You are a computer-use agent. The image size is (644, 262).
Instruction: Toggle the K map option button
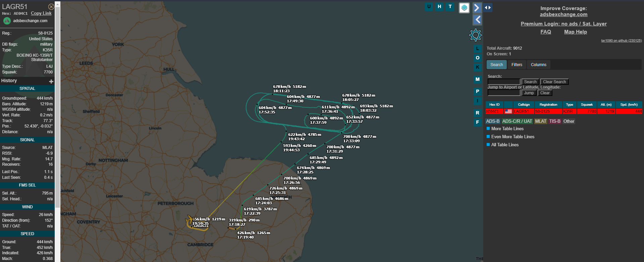478,67
